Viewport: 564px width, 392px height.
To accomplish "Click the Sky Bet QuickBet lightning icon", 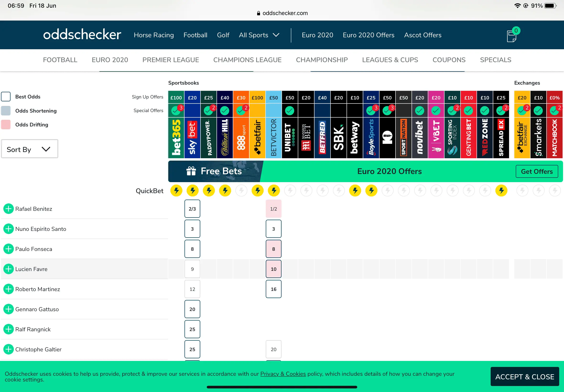I will tap(193, 191).
